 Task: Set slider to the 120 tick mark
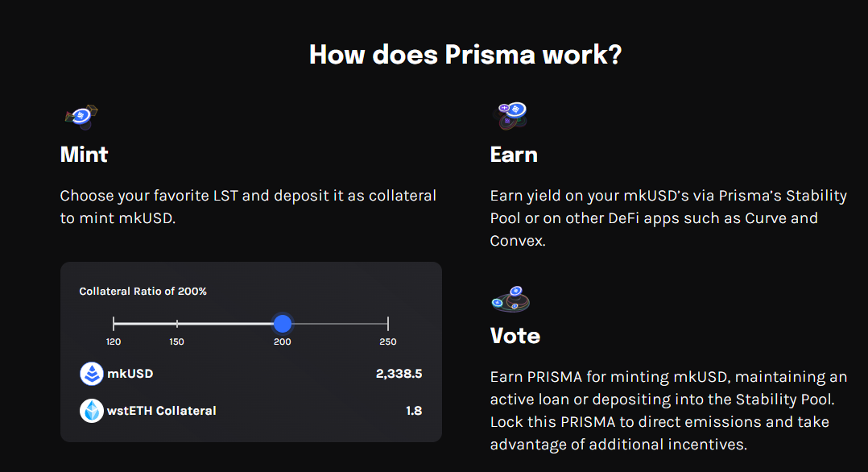[x=114, y=324]
